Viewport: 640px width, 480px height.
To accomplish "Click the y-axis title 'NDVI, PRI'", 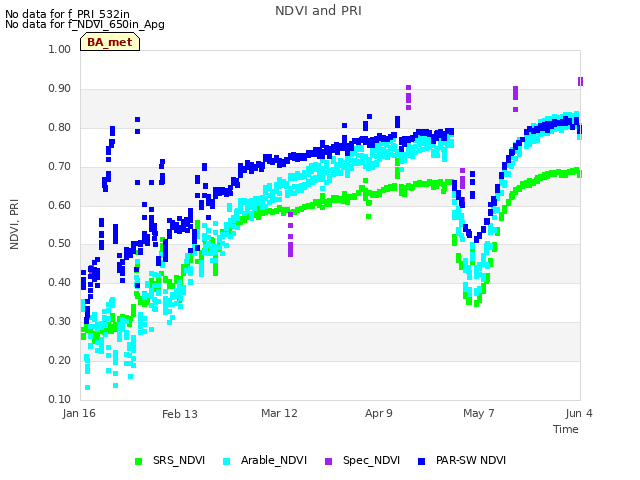I will [14, 224].
